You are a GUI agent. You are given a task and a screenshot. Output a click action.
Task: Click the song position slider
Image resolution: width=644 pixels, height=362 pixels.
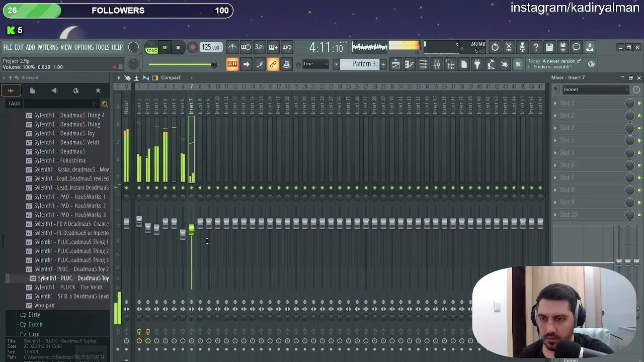183,64
